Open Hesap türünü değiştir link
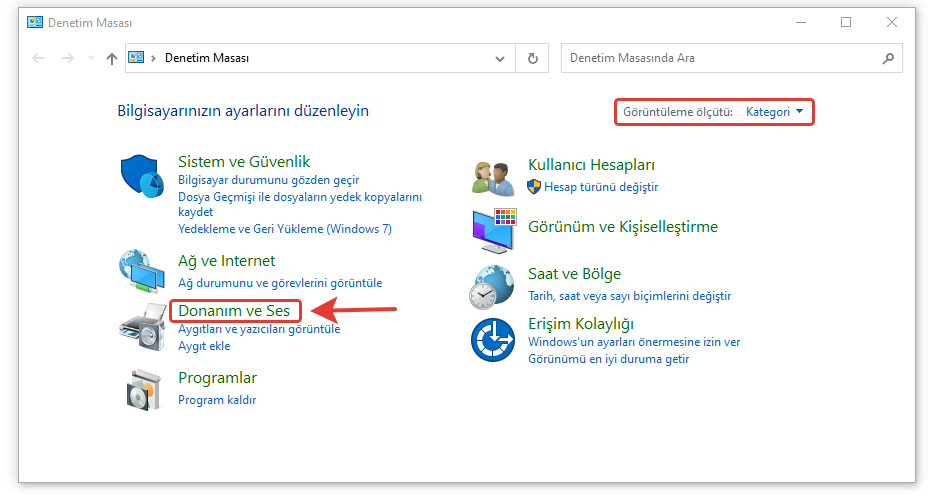Screen dimensions: 936x497 pos(600,187)
